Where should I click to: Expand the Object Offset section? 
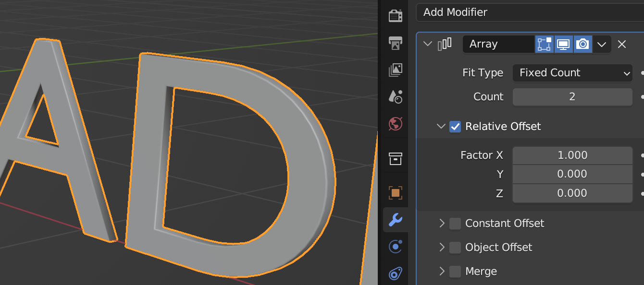[x=442, y=248]
